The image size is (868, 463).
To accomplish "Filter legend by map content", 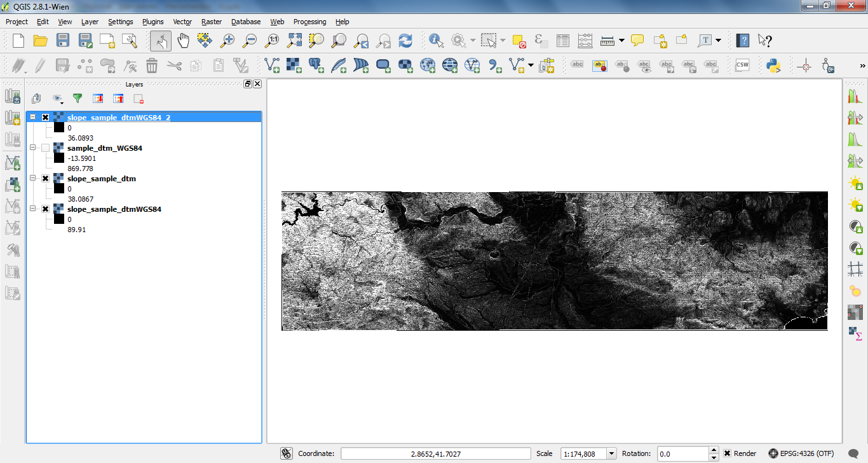I will [78, 98].
